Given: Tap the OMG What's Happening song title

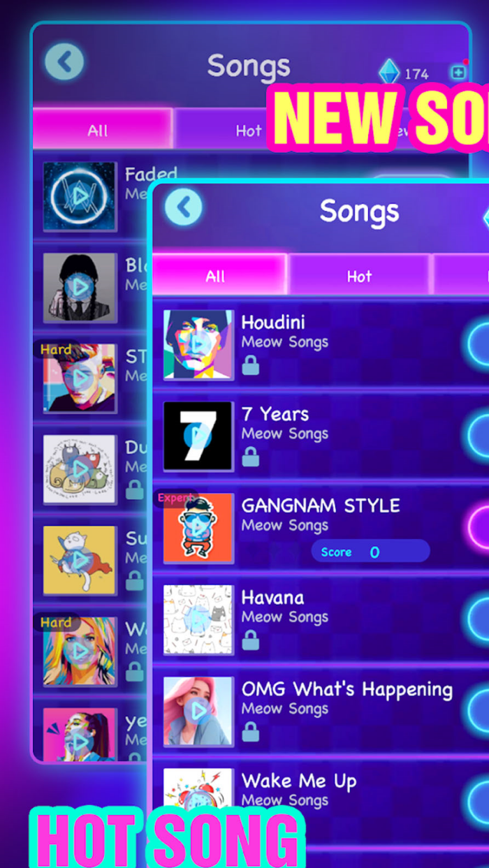Looking at the screenshot, I should click(x=347, y=690).
